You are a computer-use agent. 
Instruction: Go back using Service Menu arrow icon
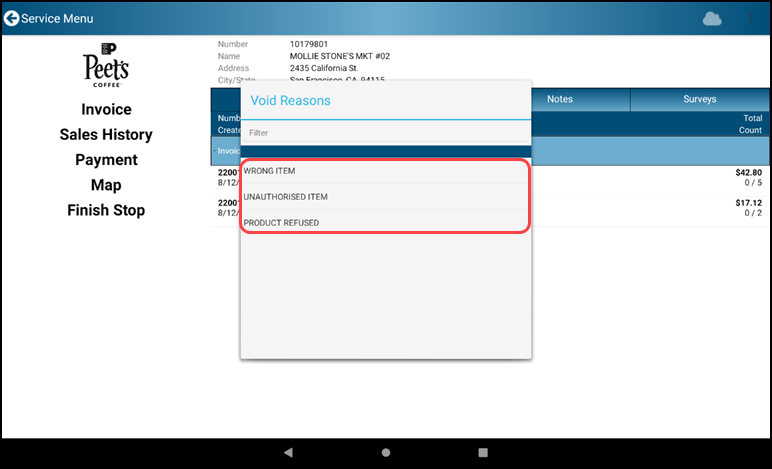[11, 19]
